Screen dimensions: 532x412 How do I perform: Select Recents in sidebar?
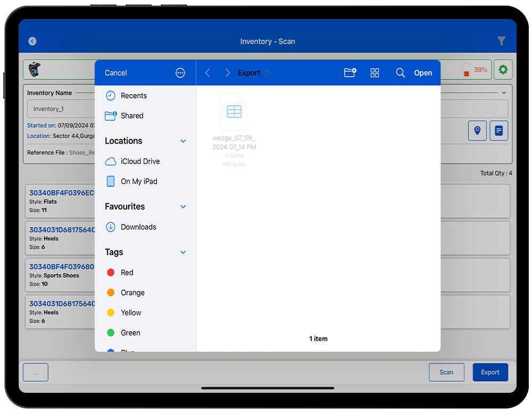point(134,96)
